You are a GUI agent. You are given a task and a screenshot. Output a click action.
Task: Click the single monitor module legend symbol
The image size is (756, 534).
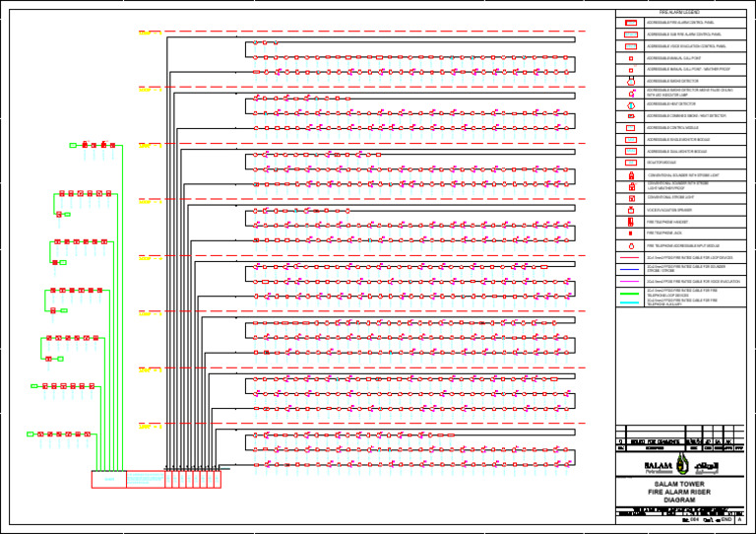tap(631, 139)
